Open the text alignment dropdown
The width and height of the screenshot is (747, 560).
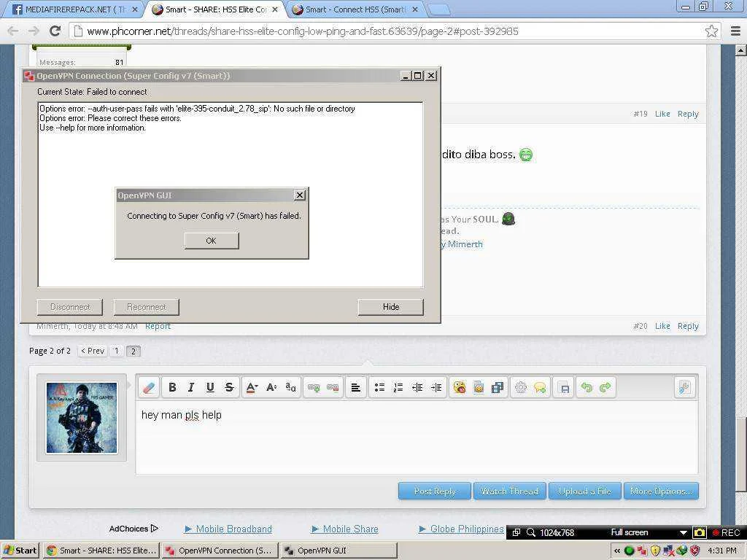355,388
